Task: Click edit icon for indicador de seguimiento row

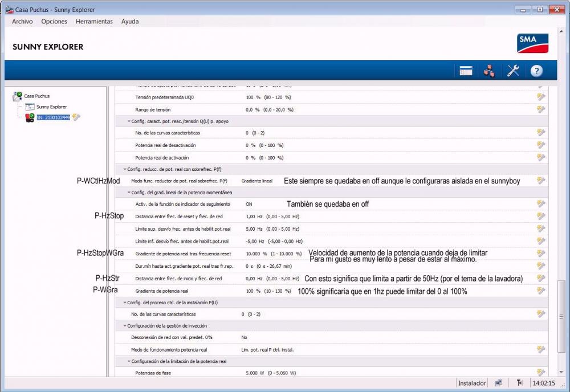Action: [x=541, y=204]
